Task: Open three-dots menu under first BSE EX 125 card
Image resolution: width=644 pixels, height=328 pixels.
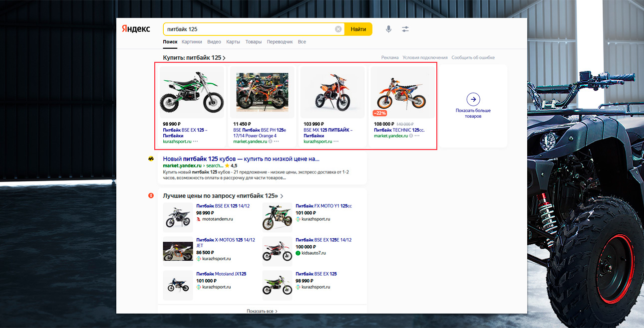Action: click(x=195, y=142)
